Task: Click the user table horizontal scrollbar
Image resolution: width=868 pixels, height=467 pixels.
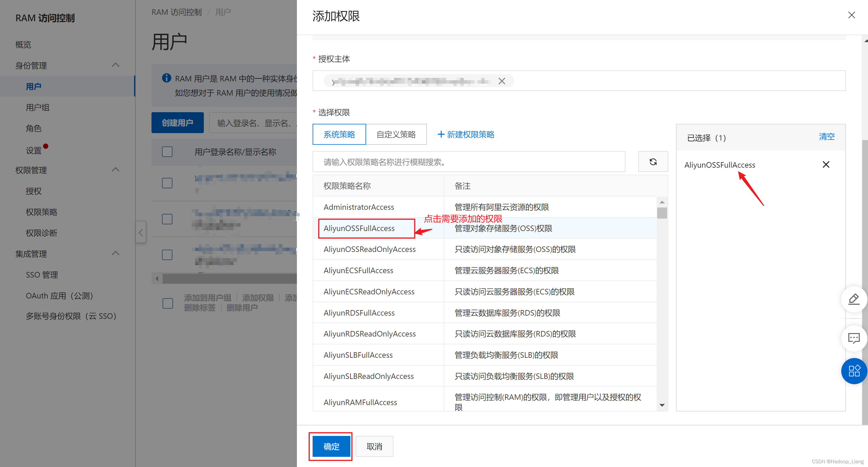Action: coord(229,279)
